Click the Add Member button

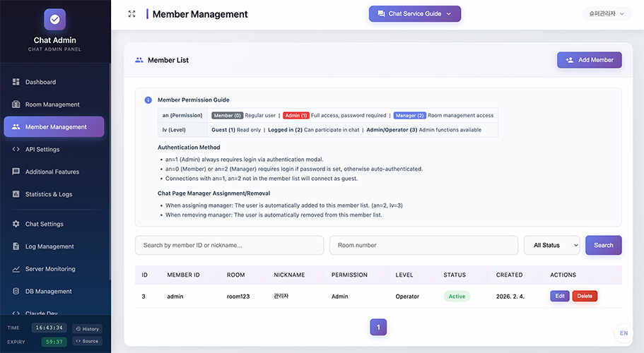point(590,60)
